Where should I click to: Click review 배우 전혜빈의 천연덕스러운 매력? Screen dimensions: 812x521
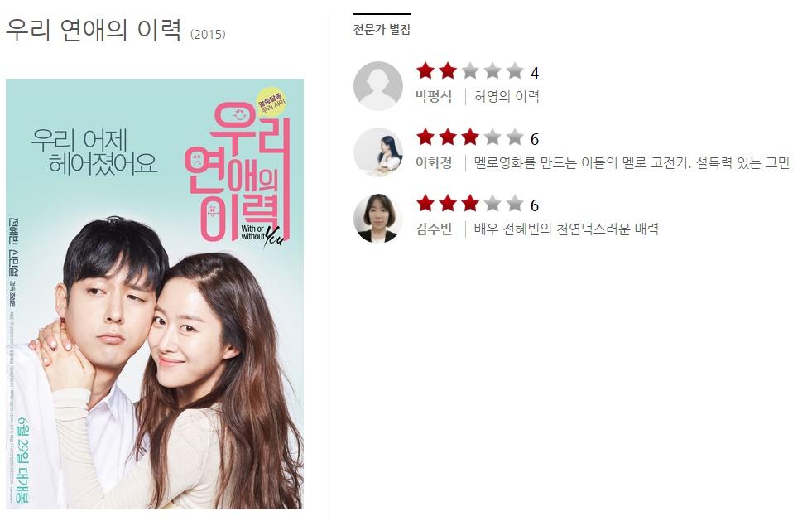pyautogui.click(x=566, y=229)
